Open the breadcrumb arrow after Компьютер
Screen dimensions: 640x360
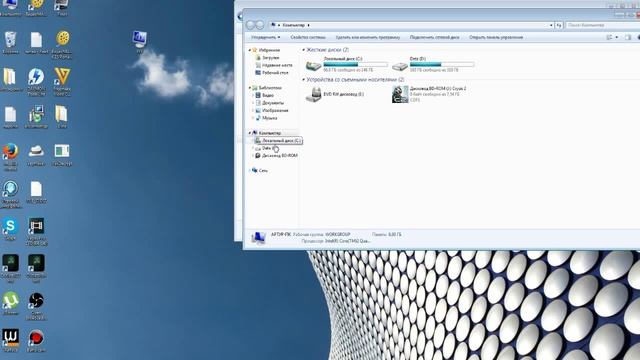309,25
